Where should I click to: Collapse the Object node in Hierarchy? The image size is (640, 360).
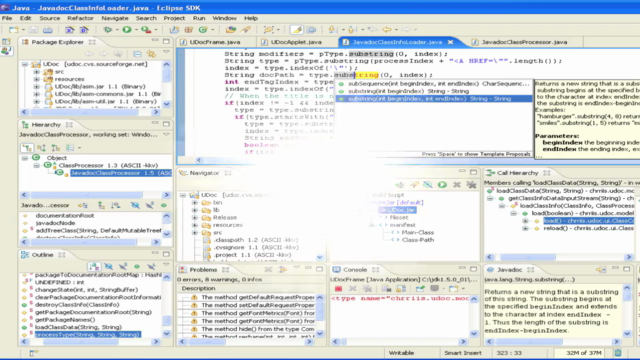point(25,158)
